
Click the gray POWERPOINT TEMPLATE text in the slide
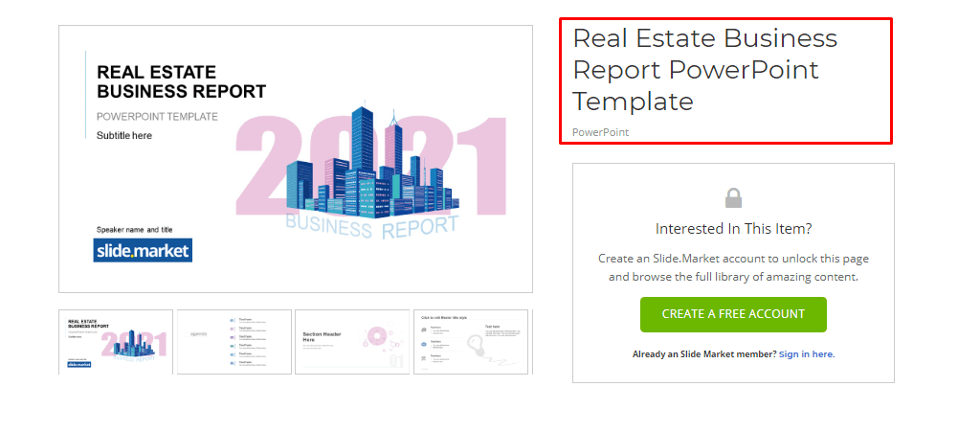(157, 117)
